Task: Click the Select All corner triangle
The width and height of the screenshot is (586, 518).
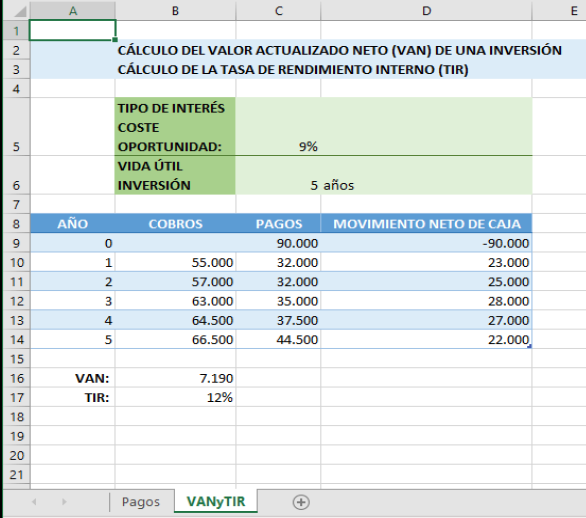Action: pyautogui.click(x=19, y=12)
